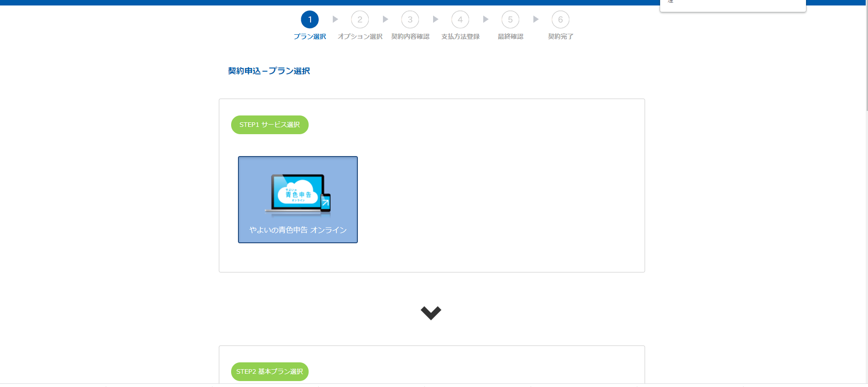Click the arrow between steps 5 and 6
Image resolution: width=868 pixels, height=387 pixels.
(536, 19)
